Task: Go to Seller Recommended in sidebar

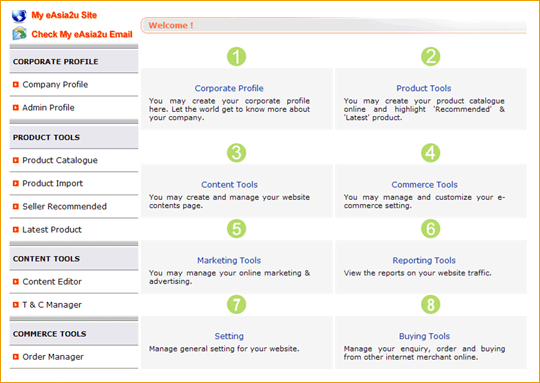Action: click(x=64, y=206)
